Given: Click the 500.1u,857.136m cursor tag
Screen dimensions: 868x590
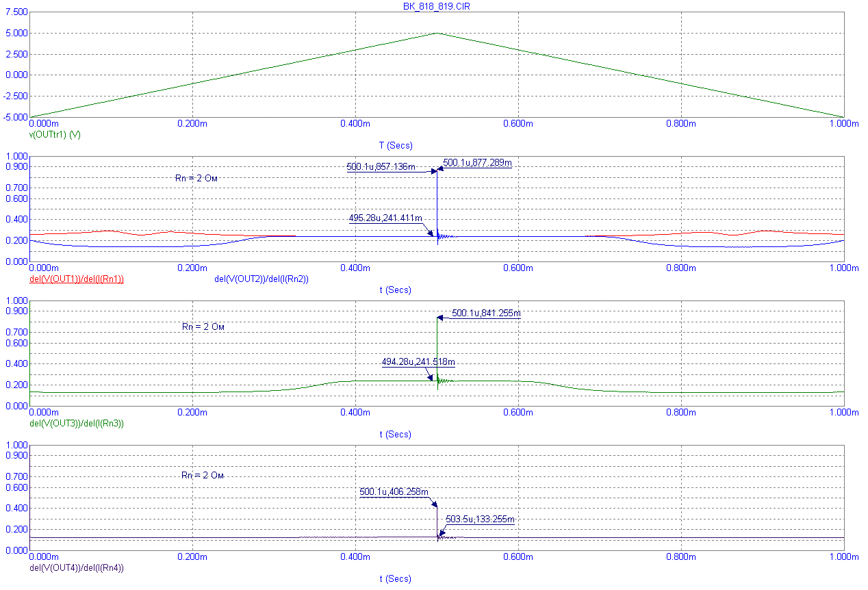Looking at the screenshot, I should coord(381,166).
